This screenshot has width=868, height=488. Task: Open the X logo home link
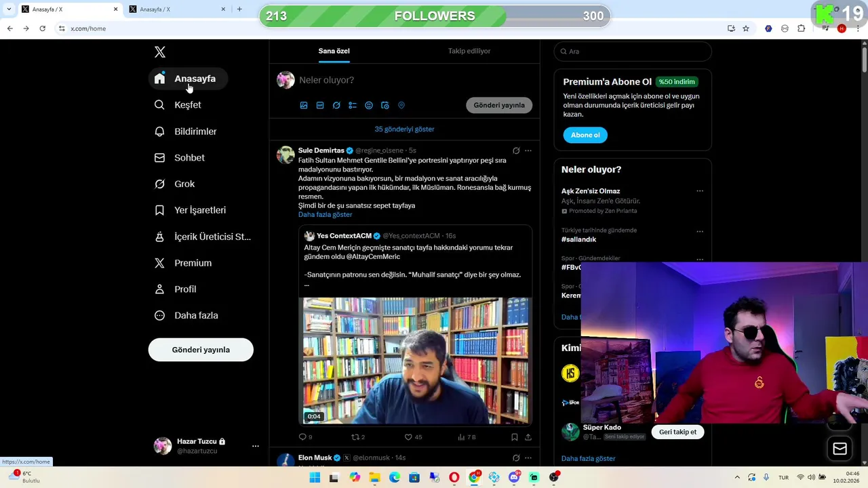(160, 52)
